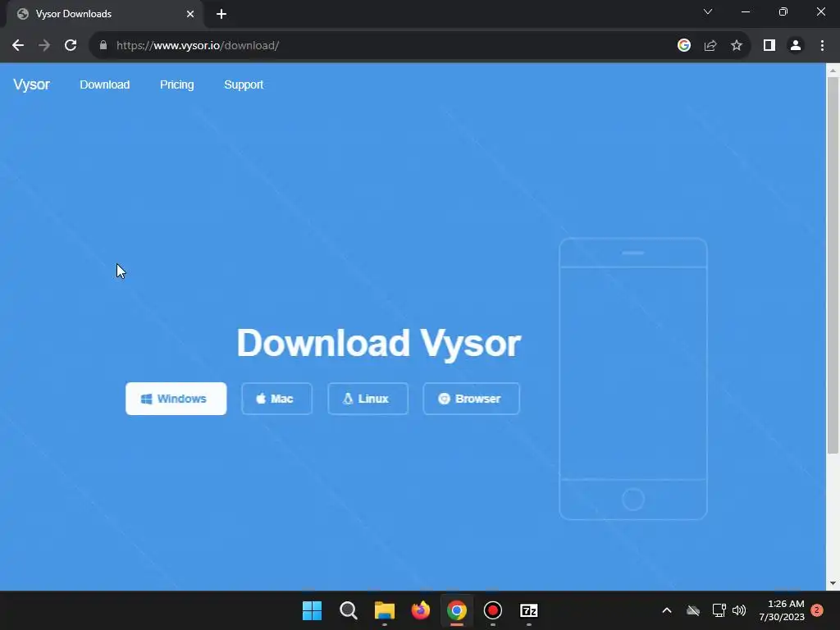840x630 pixels.
Task: Open File Explorer from taskbar
Action: (384, 610)
